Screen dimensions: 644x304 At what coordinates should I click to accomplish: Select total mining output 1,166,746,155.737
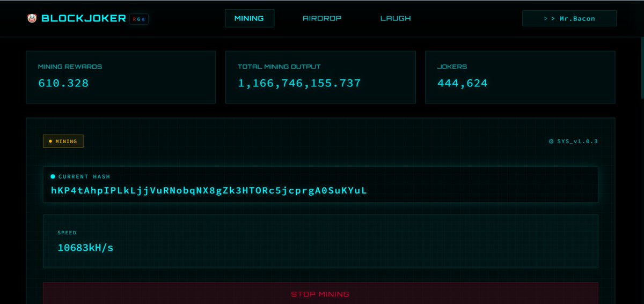coord(299,83)
